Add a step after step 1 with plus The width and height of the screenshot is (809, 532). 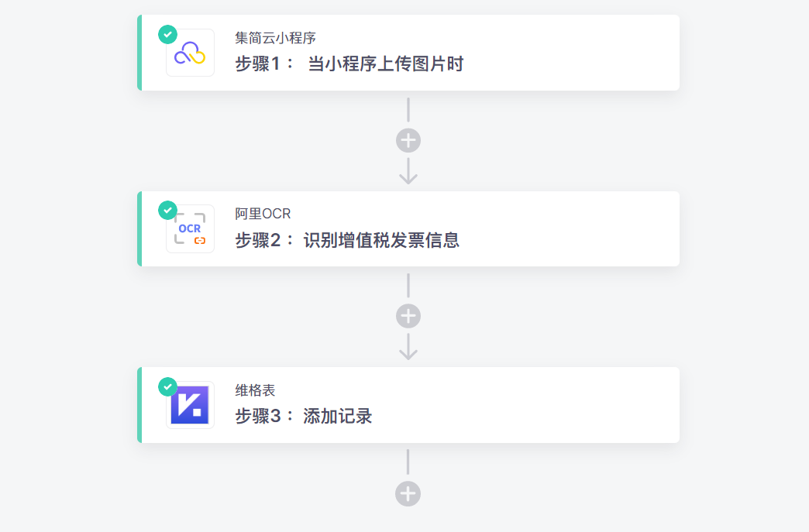[408, 140]
